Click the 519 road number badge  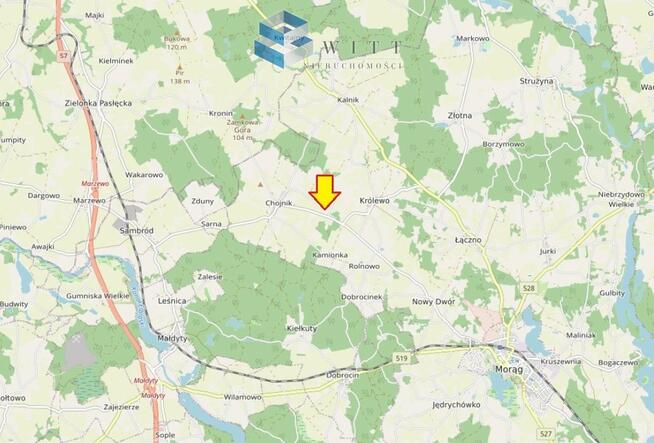pos(401,358)
